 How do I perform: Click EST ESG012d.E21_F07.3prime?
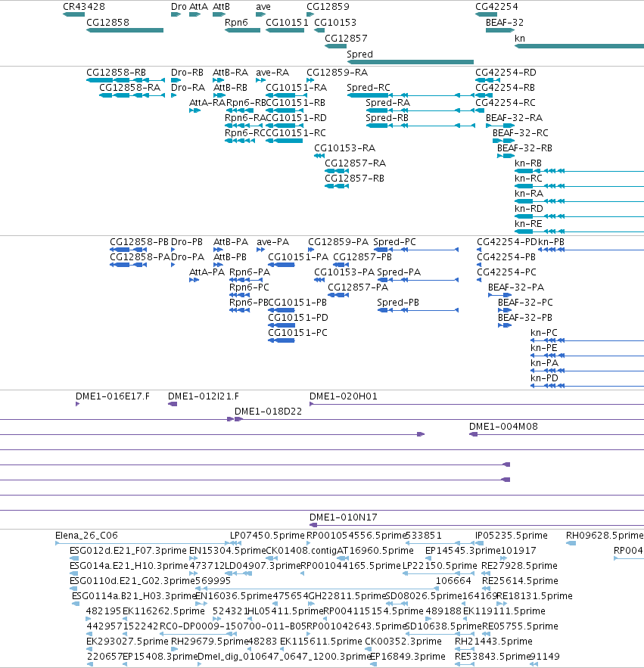point(74,558)
